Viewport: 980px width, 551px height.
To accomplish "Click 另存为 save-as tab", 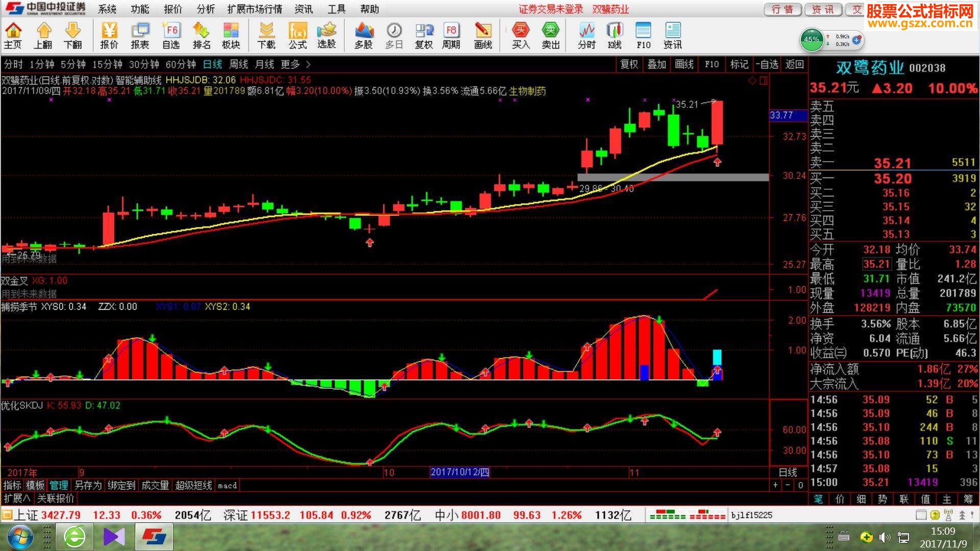I will coord(88,485).
